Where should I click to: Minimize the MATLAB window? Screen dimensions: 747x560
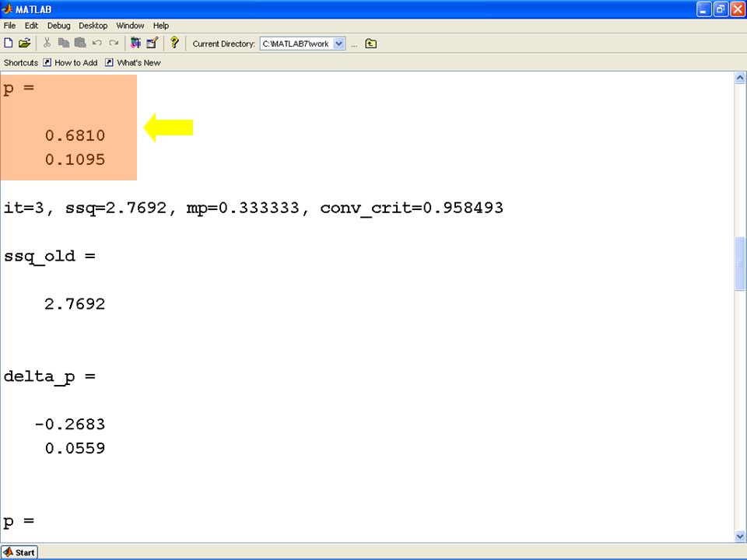703,9
